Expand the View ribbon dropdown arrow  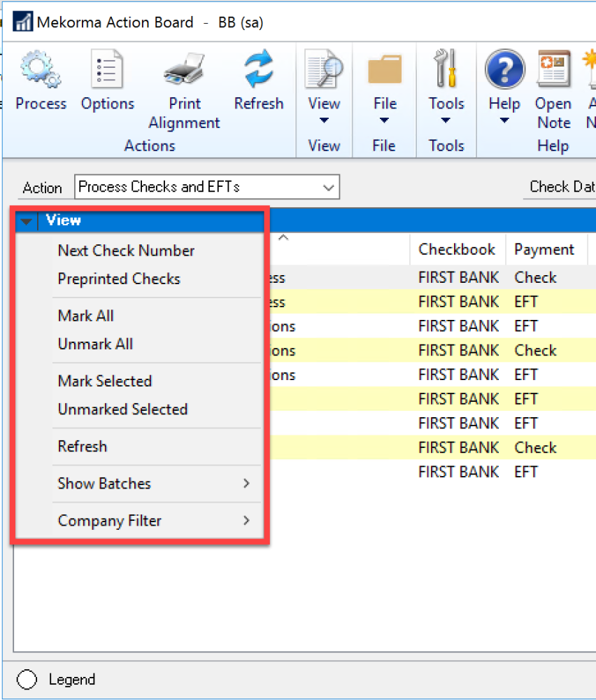tap(325, 120)
